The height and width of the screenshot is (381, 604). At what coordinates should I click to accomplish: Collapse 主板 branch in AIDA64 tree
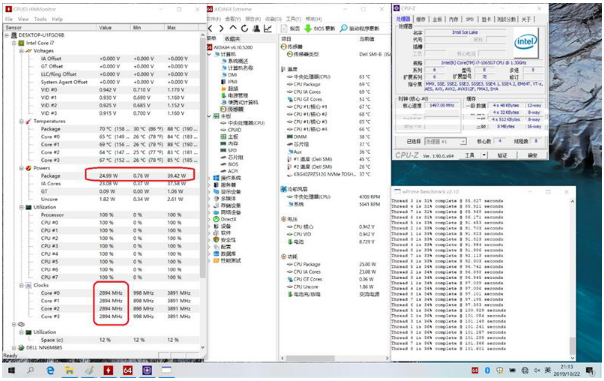(x=210, y=116)
